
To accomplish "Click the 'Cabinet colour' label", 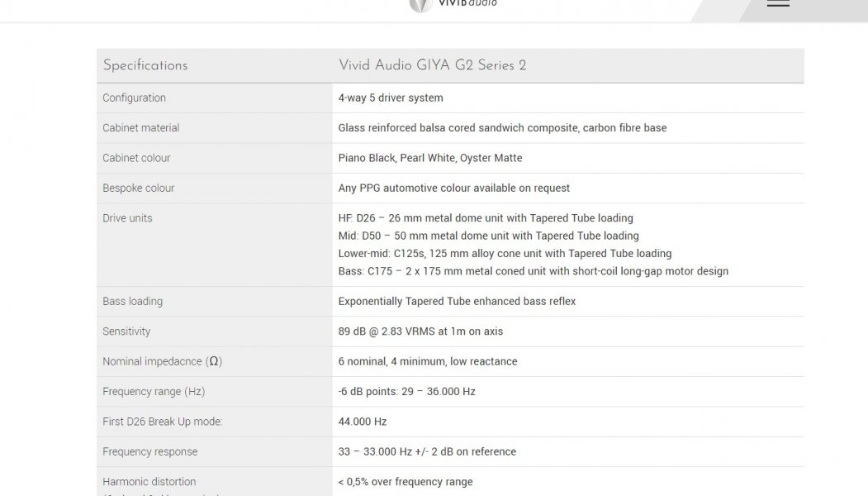I will [136, 158].
